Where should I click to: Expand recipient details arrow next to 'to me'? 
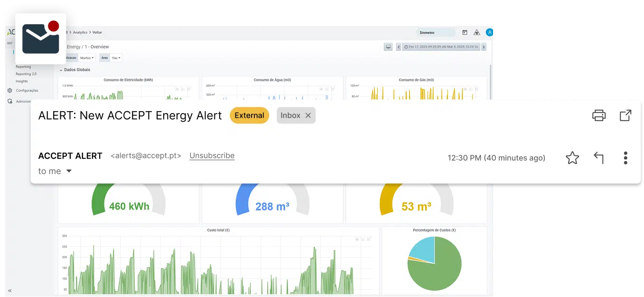point(69,171)
